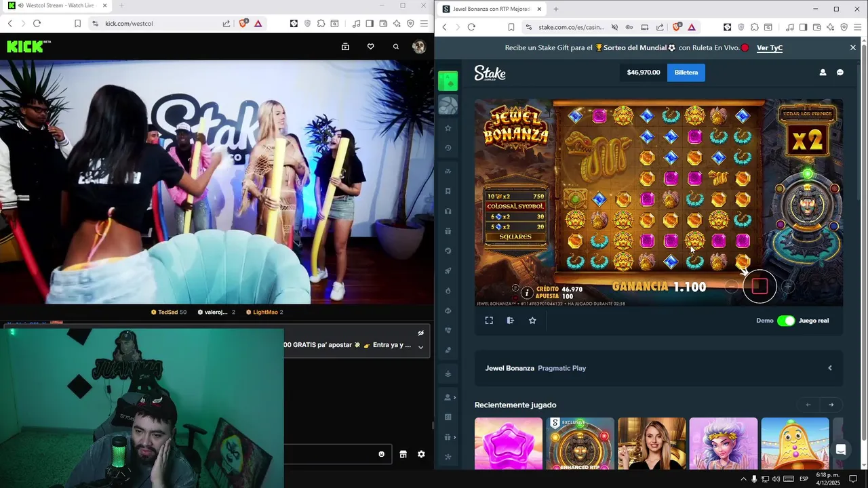
Task: Open Ver TyC link in banner
Action: 770,47
